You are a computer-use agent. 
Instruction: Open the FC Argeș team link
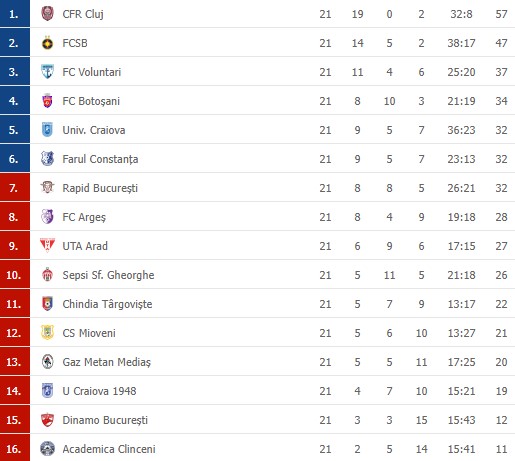pos(84,217)
